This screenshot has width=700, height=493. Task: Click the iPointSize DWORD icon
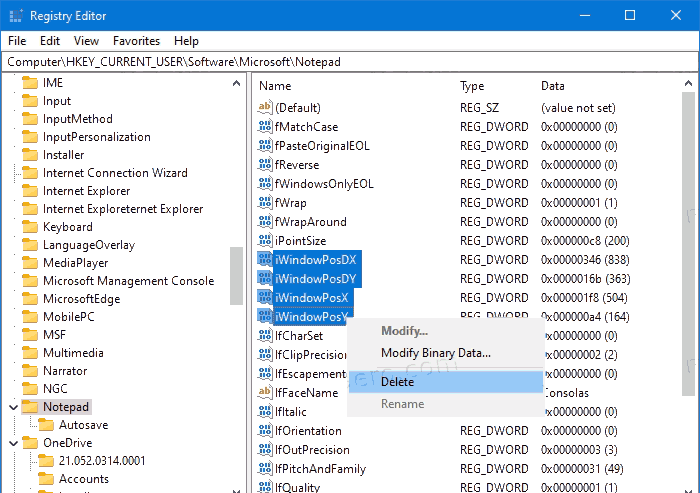[x=264, y=240]
